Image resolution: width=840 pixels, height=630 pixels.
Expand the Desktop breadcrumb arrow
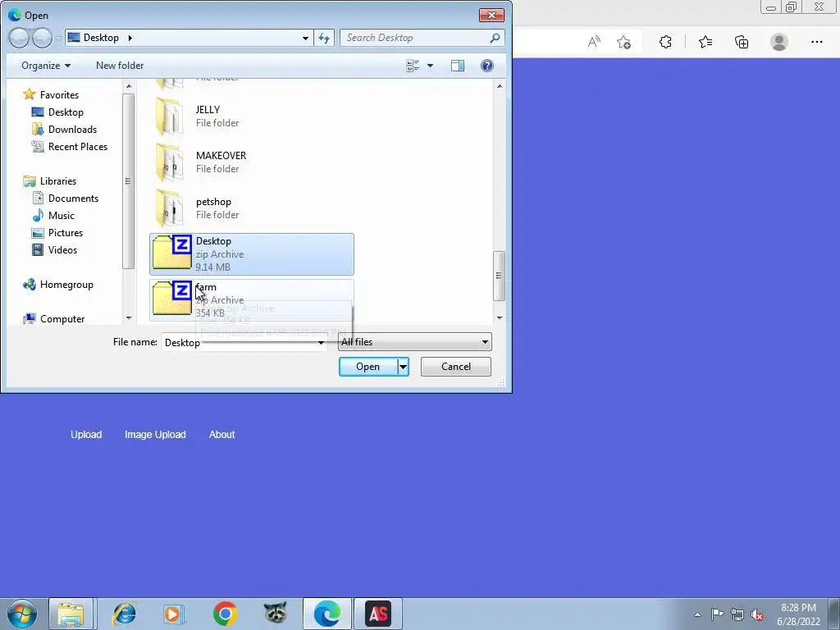tap(130, 38)
